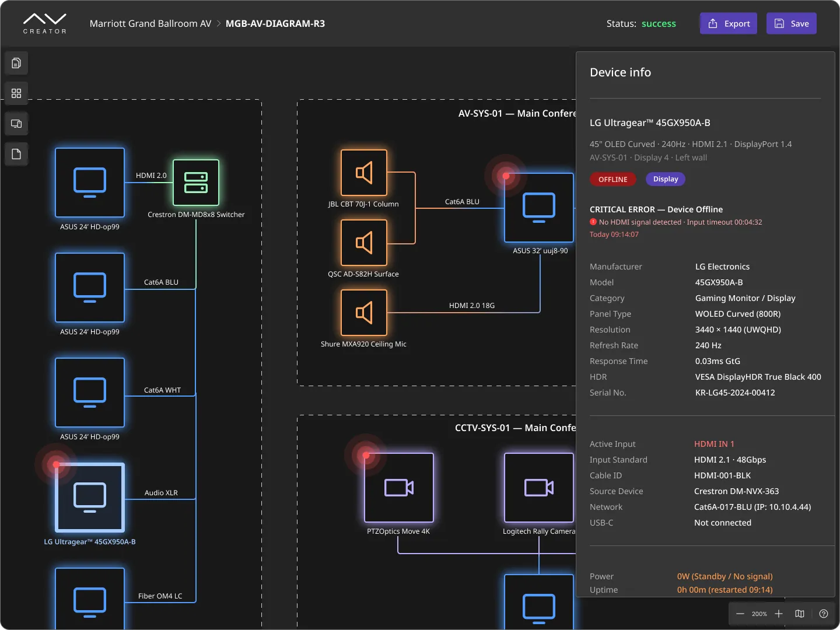Go to Marriott Grand Ballroom AV breadcrumb
This screenshot has height=630, width=840.
tap(150, 23)
